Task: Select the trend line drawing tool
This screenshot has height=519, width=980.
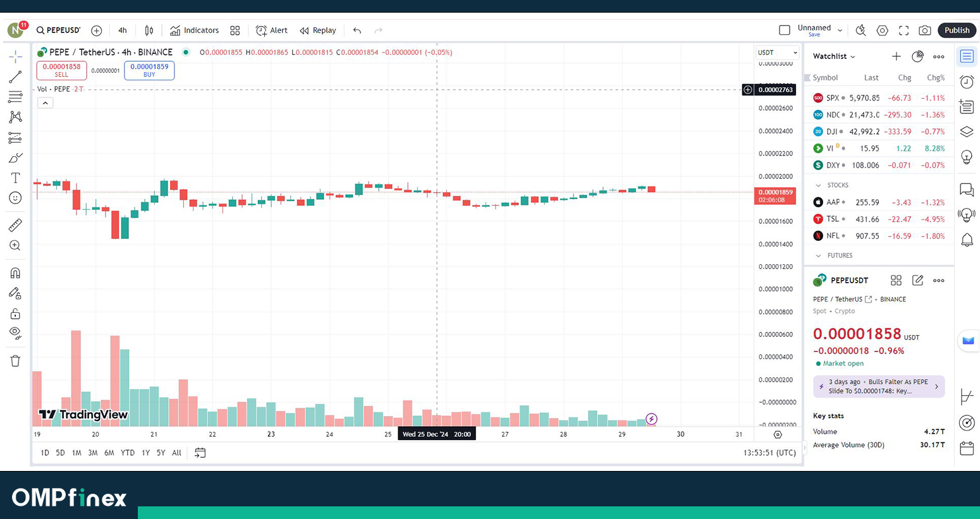Action: pos(15,77)
